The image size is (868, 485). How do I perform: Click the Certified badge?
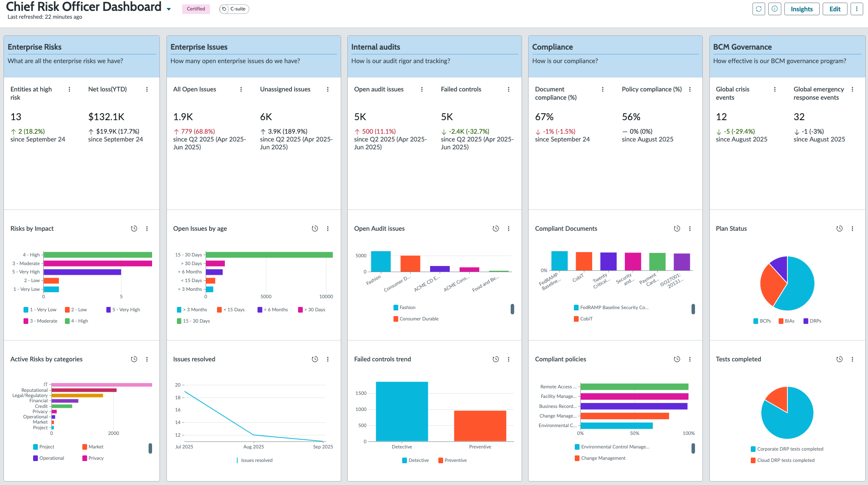coord(196,9)
